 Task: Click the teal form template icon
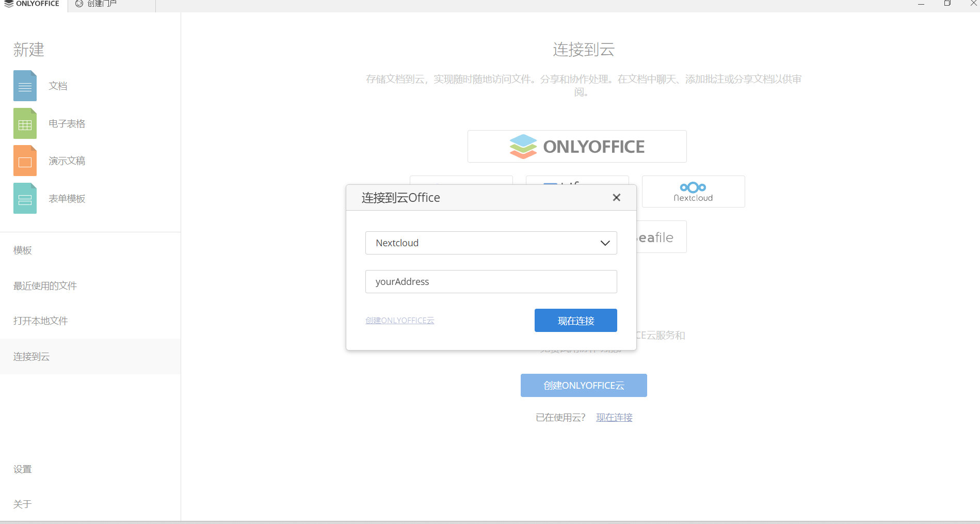(25, 199)
